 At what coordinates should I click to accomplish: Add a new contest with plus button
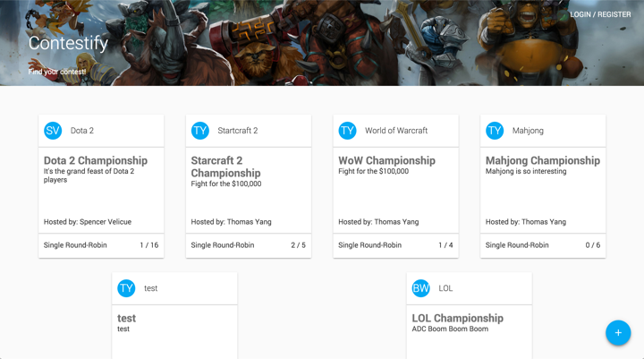(618, 333)
